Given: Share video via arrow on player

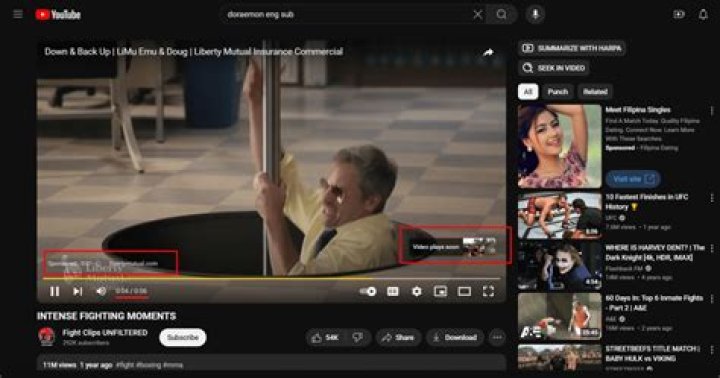Looking at the screenshot, I should [488, 52].
